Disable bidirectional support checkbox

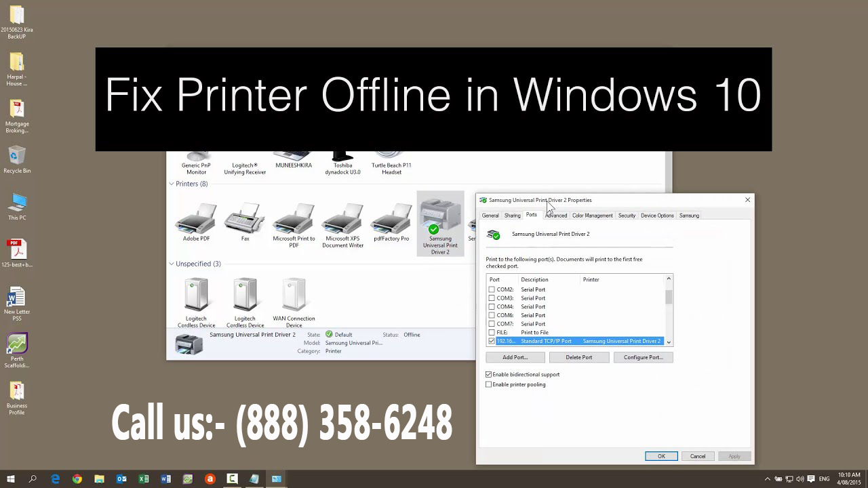488,374
